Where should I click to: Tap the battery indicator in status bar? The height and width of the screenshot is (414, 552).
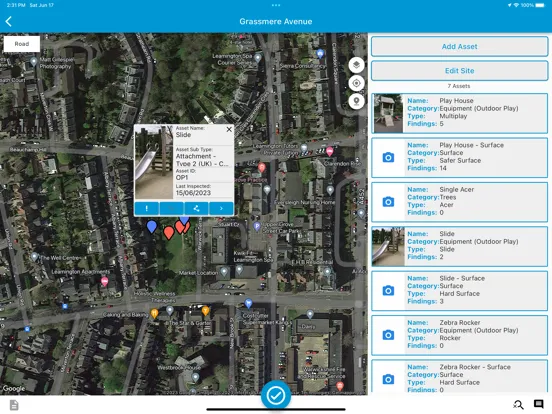[540, 5]
